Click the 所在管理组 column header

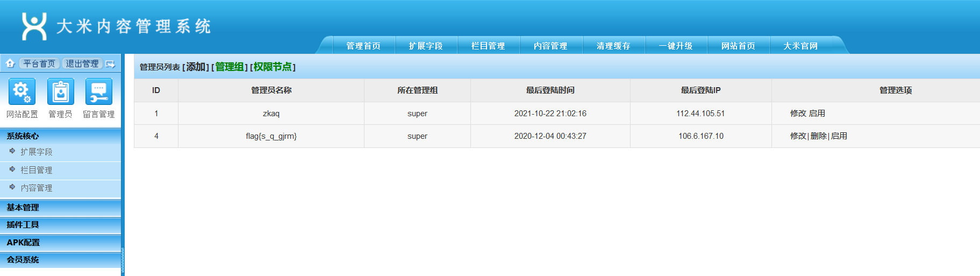tap(418, 90)
